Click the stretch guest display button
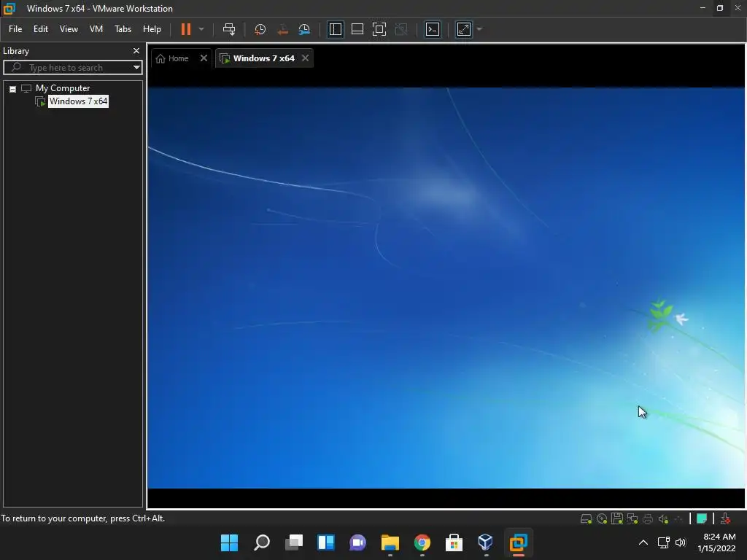The height and width of the screenshot is (560, 747). click(463, 29)
